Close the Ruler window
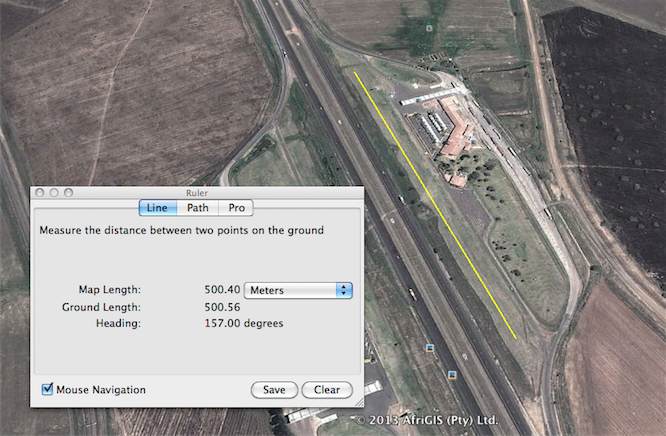666x436 pixels. point(40,193)
